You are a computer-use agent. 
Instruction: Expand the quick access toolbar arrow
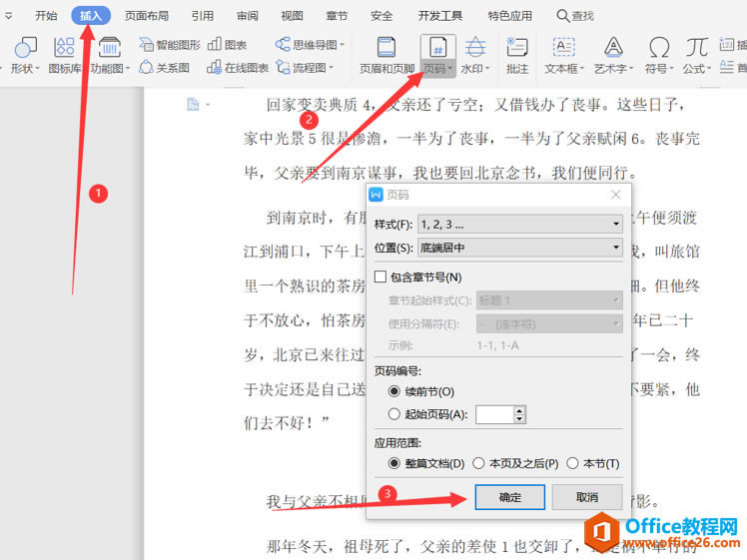(x=8, y=16)
